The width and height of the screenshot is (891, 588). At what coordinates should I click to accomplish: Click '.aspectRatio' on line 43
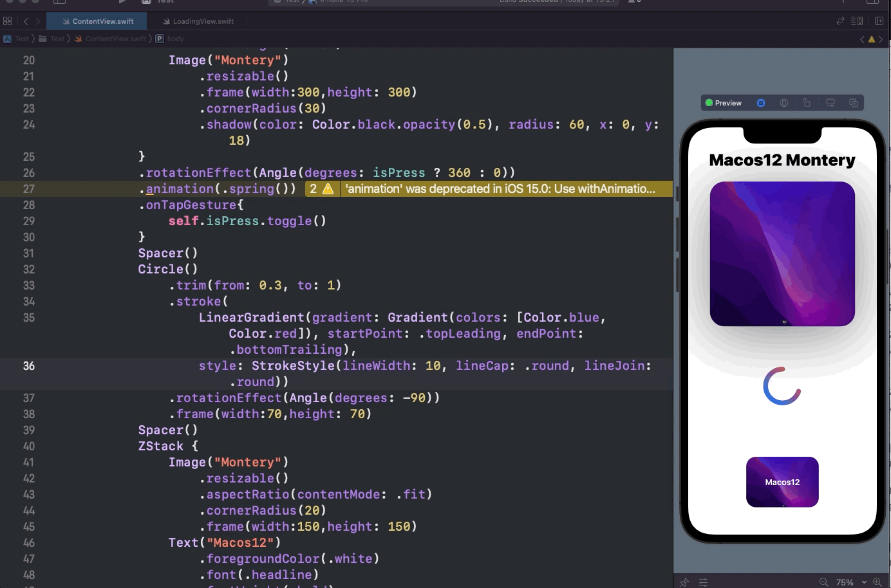tap(244, 494)
